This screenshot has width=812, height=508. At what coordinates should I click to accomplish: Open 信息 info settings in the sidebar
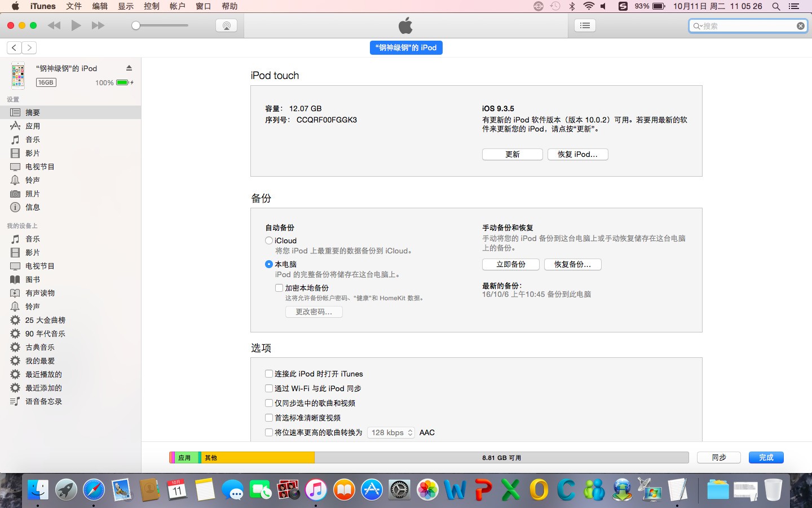pyautogui.click(x=70, y=207)
